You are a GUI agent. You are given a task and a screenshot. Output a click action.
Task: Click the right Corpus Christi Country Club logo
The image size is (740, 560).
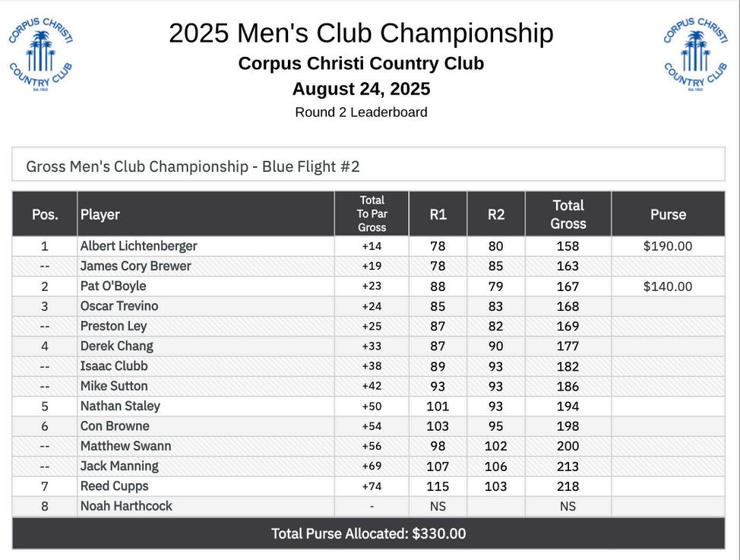click(x=695, y=55)
